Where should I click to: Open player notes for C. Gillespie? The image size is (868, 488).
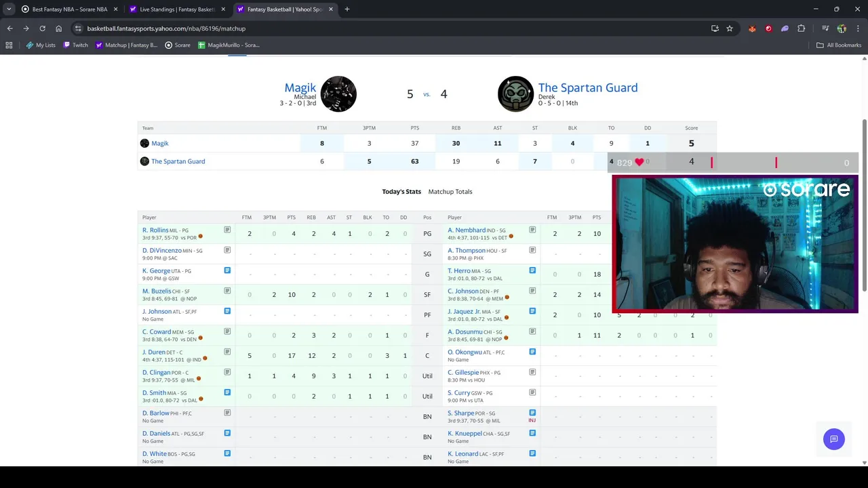click(x=532, y=372)
